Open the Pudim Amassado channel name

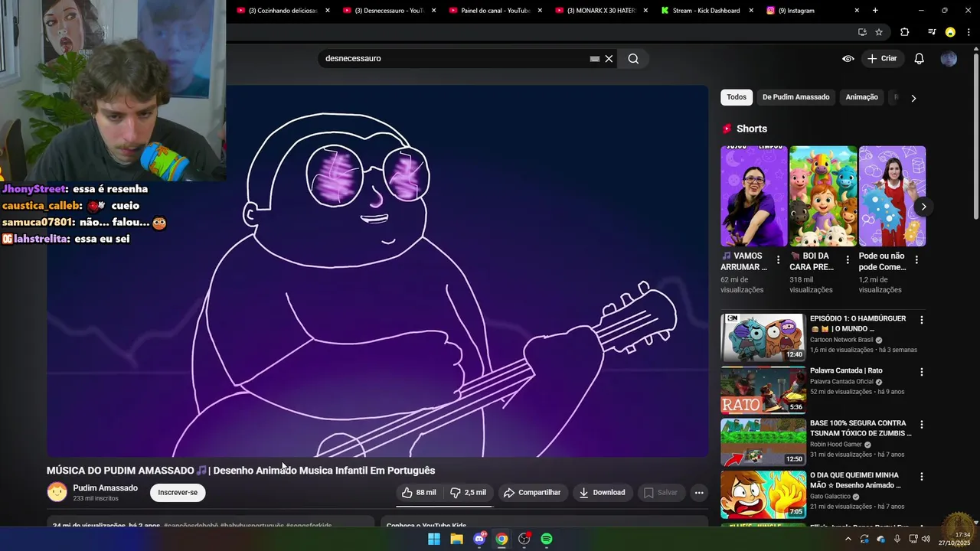[x=106, y=488]
